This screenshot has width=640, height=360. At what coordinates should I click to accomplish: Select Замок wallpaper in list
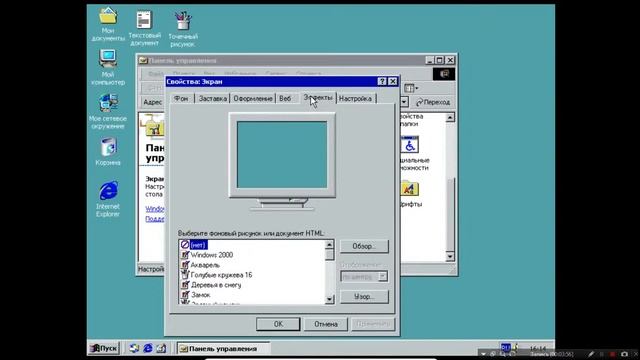(x=200, y=295)
